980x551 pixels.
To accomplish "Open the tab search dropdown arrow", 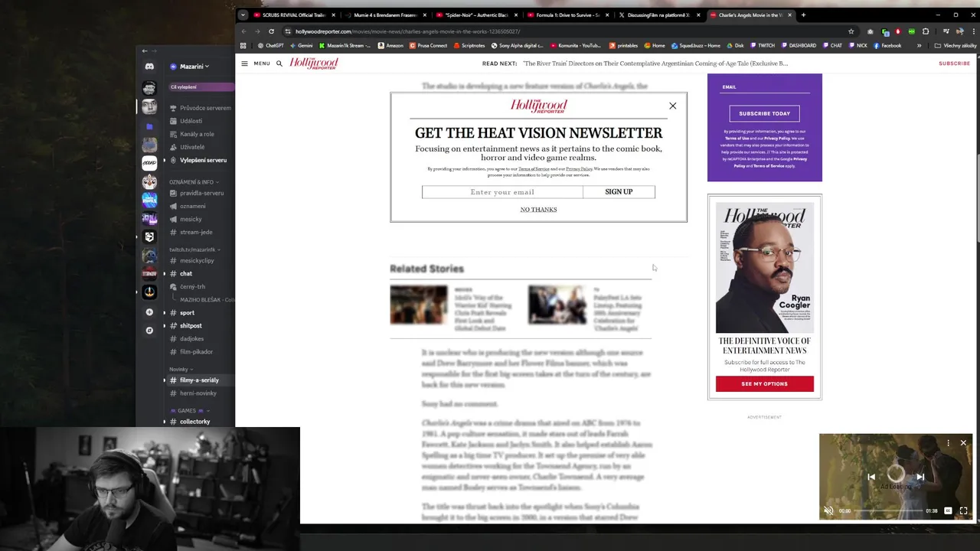I will click(x=243, y=15).
